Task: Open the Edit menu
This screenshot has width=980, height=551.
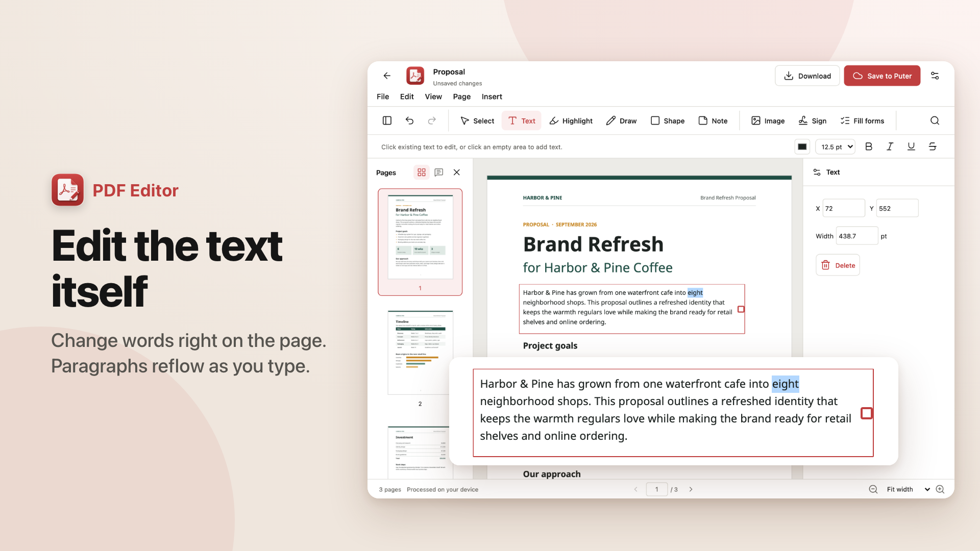Action: [x=407, y=97]
